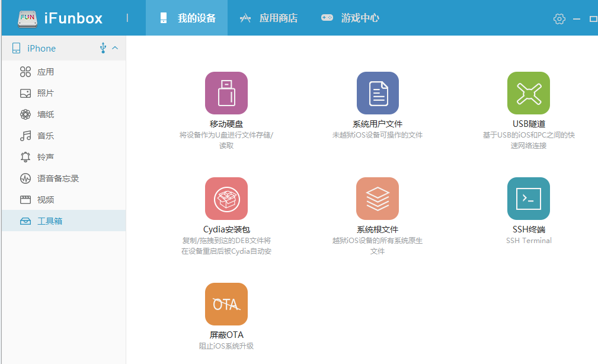Click the Cydia安装包 title label
Screen dimensions: 598x364
[x=226, y=229]
